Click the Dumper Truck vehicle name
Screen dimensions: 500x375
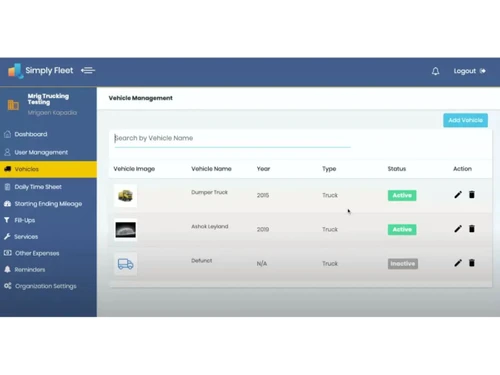coord(209,192)
